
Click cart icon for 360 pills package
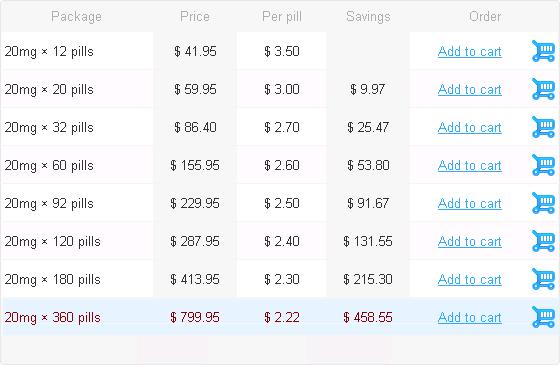543,317
